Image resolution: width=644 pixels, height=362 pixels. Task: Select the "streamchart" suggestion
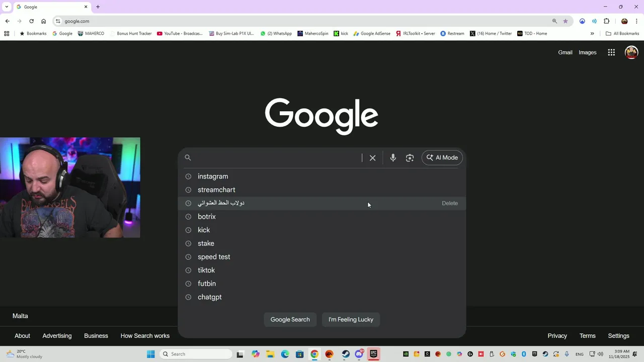tap(322, 190)
